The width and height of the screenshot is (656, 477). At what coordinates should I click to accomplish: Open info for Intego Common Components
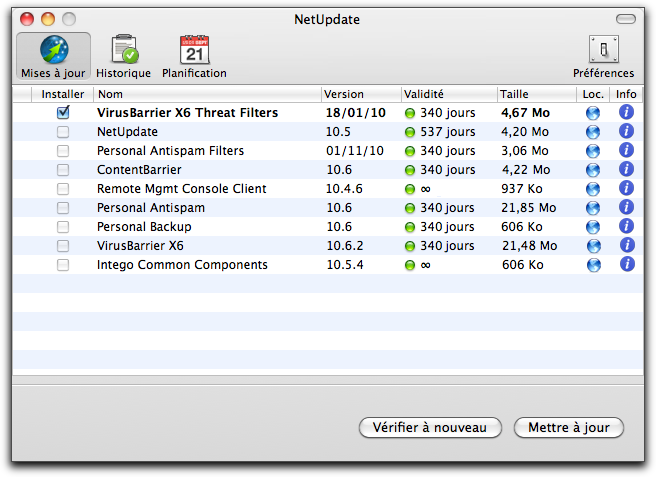pos(627,264)
